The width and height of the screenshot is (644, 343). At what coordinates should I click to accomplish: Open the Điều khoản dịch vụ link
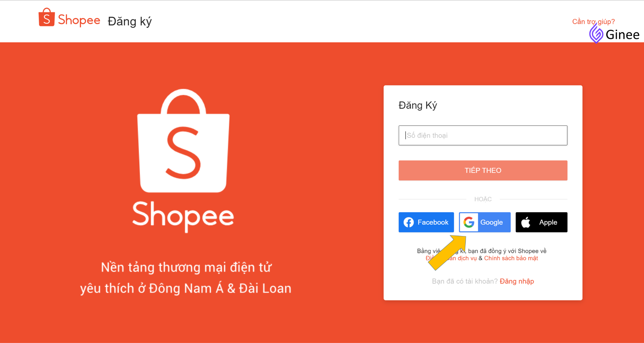tap(451, 258)
